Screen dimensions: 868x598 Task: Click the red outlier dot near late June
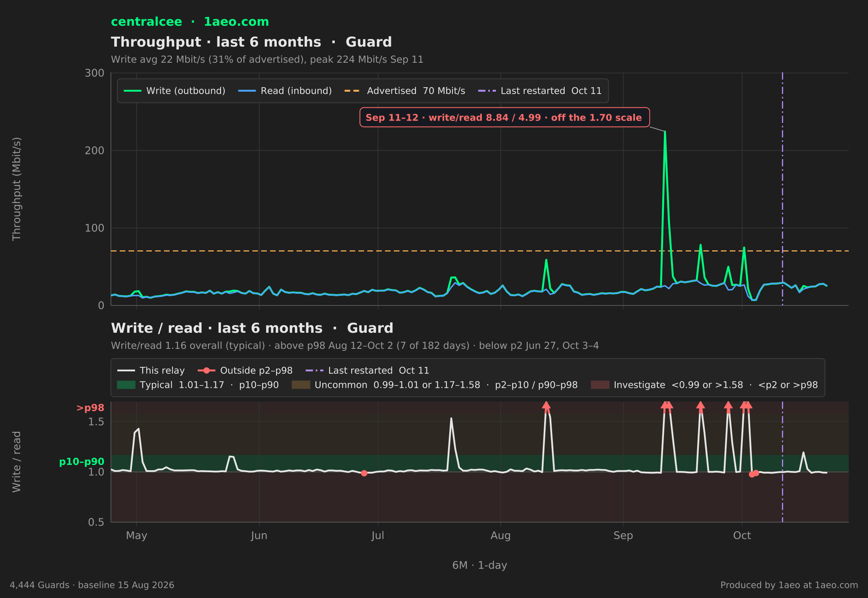364,473
